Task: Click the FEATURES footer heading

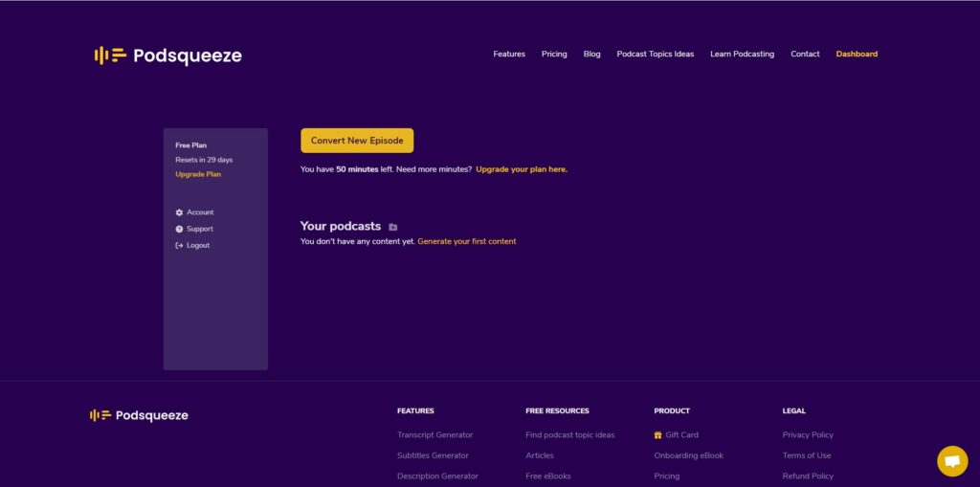Action: [415, 411]
